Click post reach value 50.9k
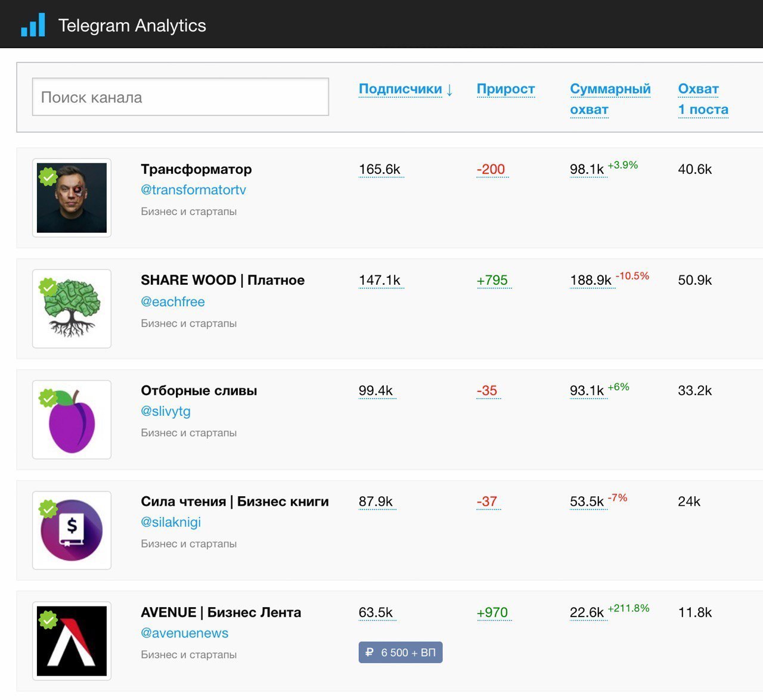This screenshot has height=700, width=763. pos(695,280)
